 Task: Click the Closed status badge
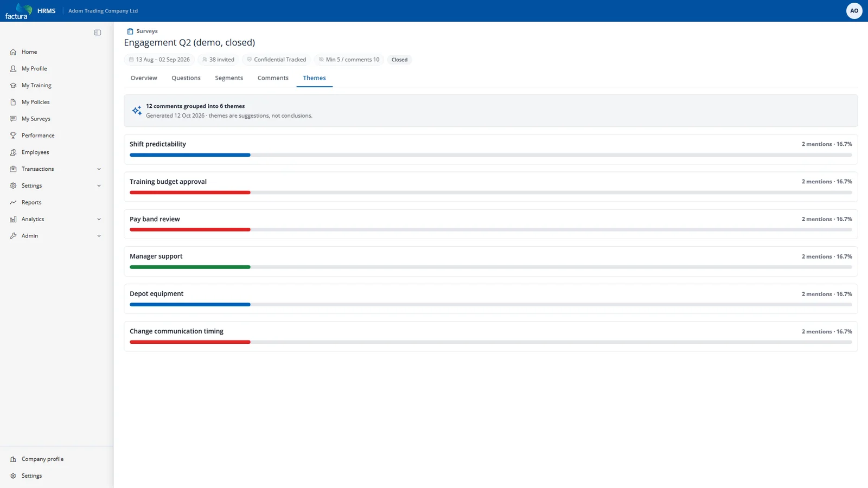coord(399,60)
